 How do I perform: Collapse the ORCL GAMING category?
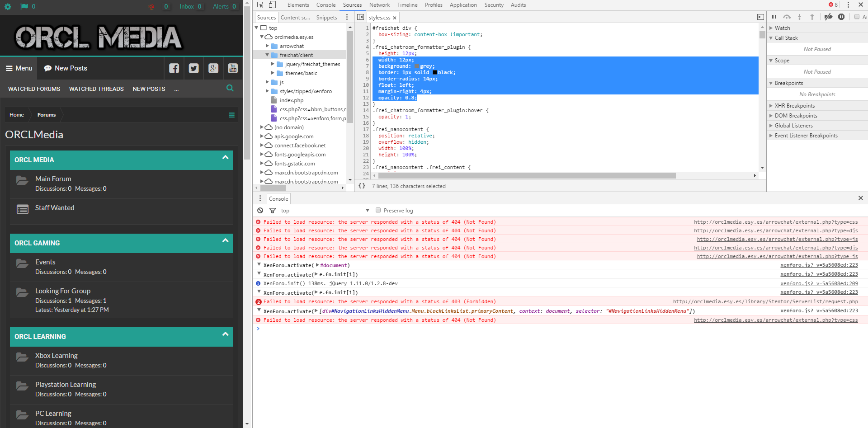tap(226, 240)
